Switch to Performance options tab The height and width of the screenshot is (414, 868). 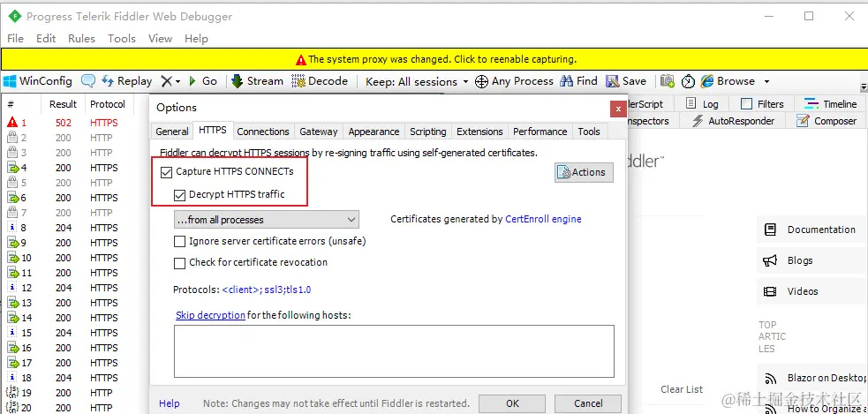tap(540, 132)
